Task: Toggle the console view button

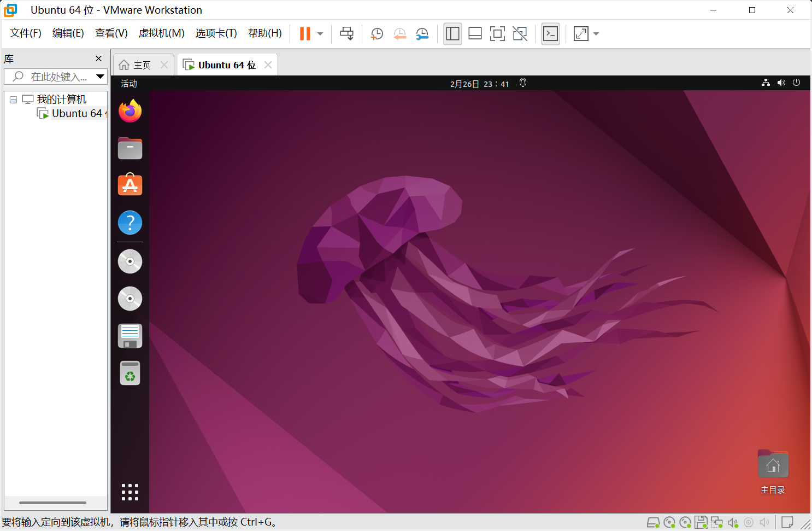Action: 550,34
